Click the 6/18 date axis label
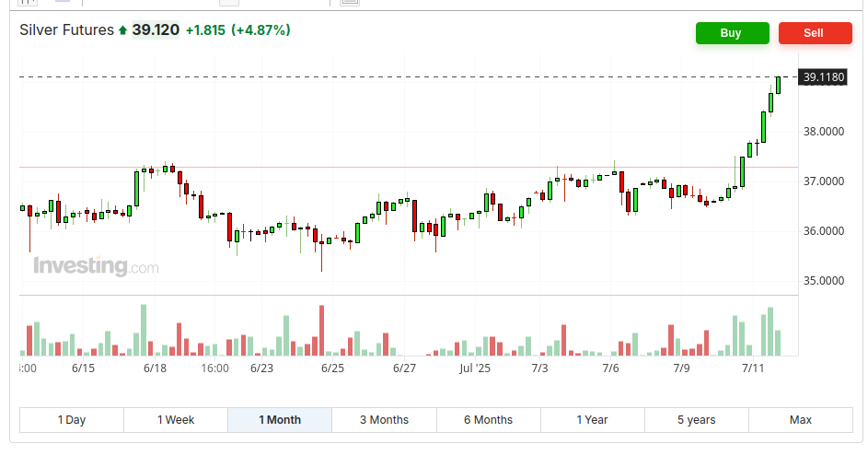 [x=155, y=368]
